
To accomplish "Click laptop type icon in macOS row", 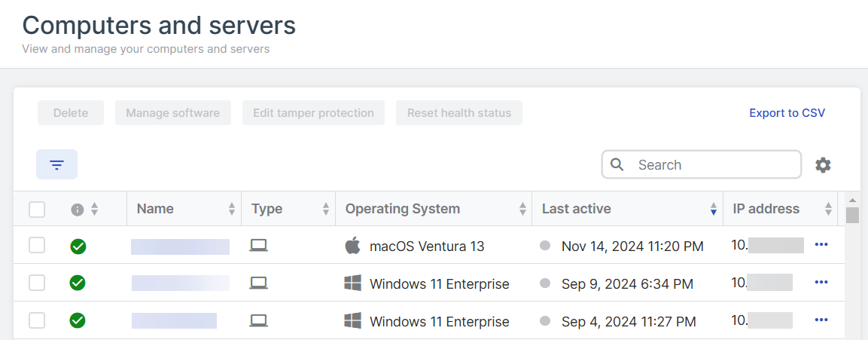I will [259, 246].
